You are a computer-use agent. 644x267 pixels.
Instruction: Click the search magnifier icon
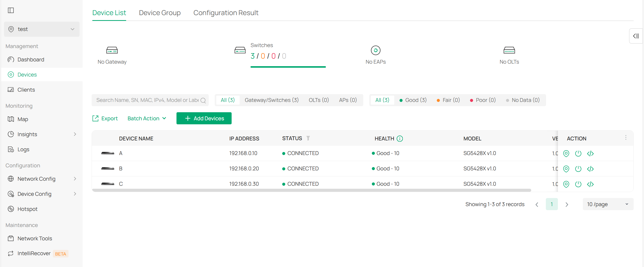203,100
